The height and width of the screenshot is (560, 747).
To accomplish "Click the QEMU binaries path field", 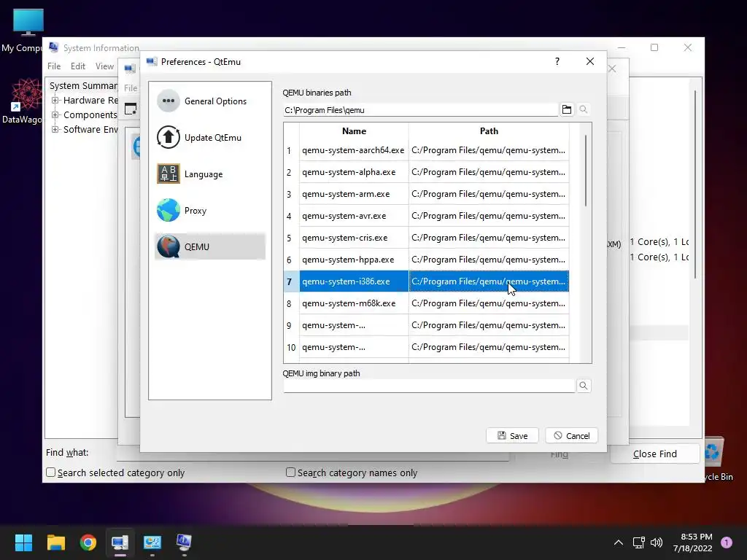I will tap(420, 110).
